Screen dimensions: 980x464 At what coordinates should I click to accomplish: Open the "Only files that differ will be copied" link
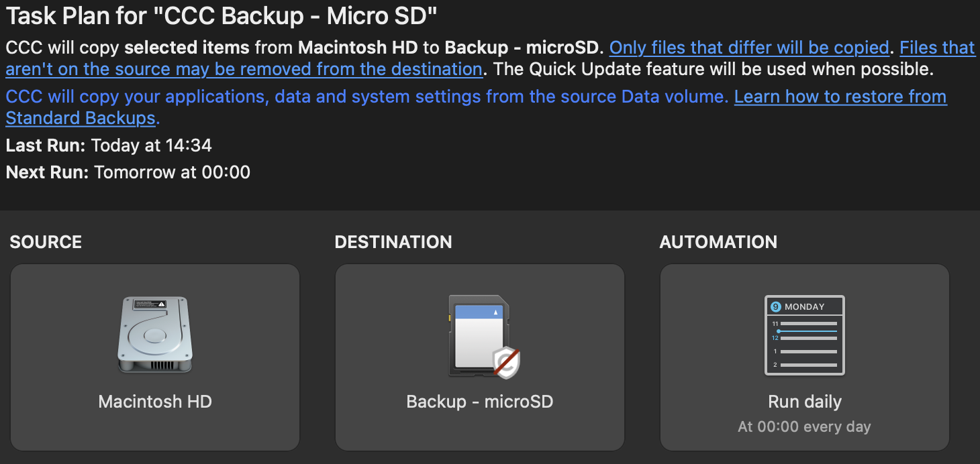749,48
